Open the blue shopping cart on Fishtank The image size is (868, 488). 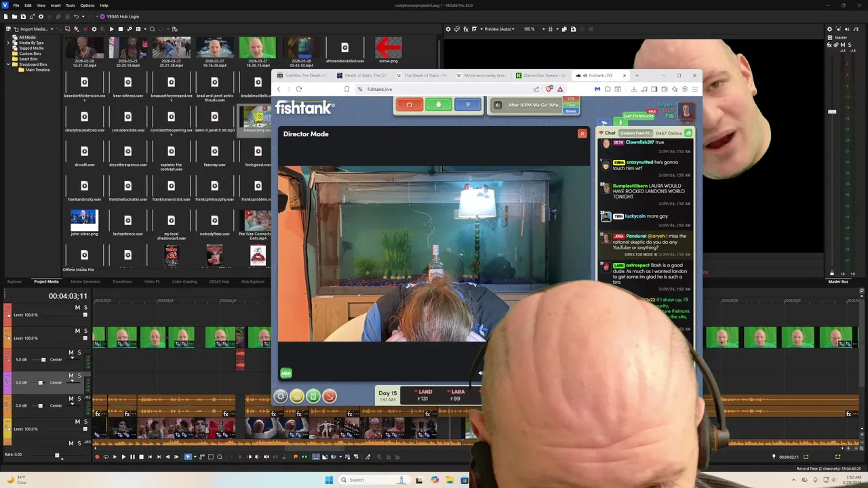click(x=468, y=104)
